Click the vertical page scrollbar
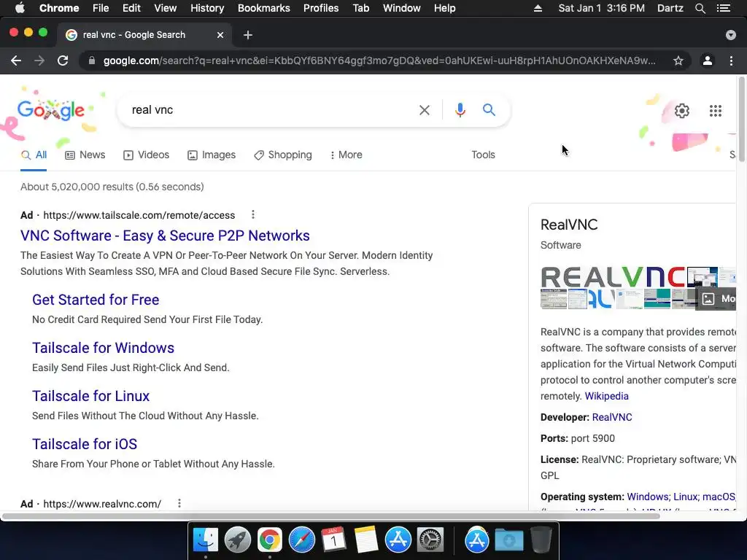The height and width of the screenshot is (560, 747). click(741, 120)
